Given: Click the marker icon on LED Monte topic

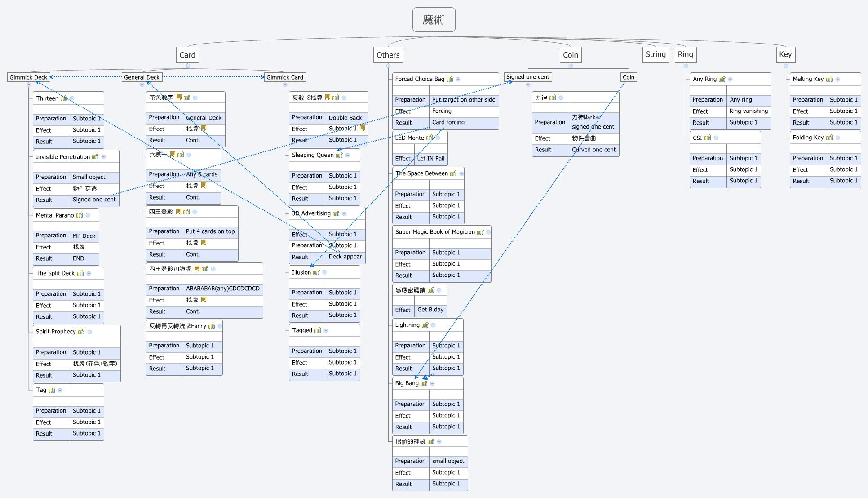Looking at the screenshot, I should pyautogui.click(x=430, y=138).
